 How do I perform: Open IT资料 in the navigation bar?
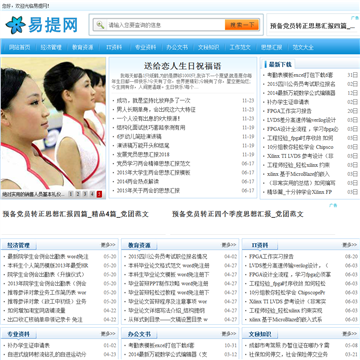(x=114, y=47)
